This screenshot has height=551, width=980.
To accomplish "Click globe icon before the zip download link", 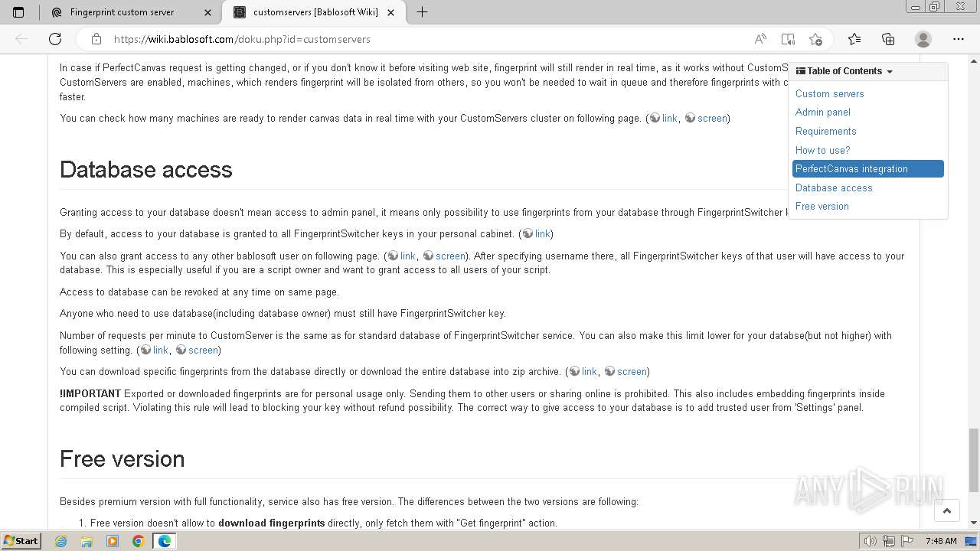I will click(574, 372).
